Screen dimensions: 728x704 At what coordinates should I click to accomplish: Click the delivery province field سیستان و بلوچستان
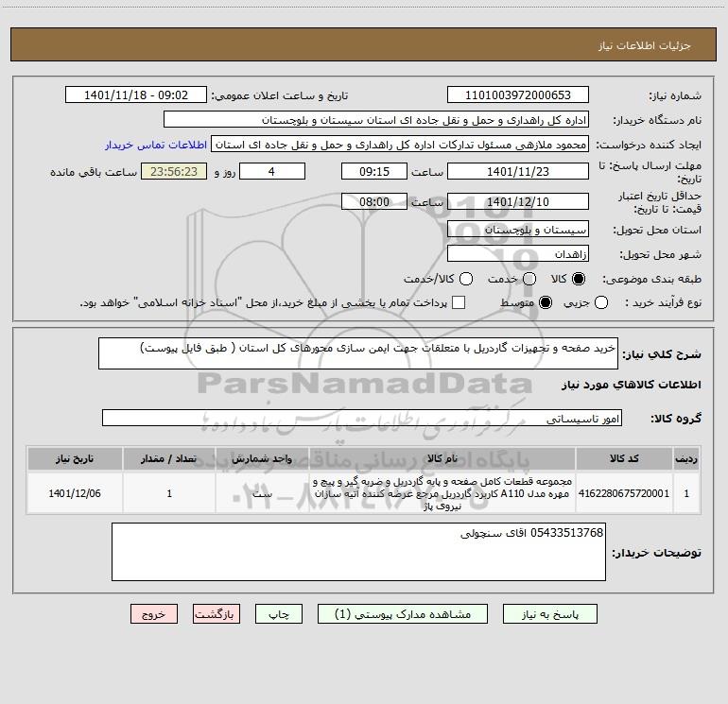coord(518,230)
